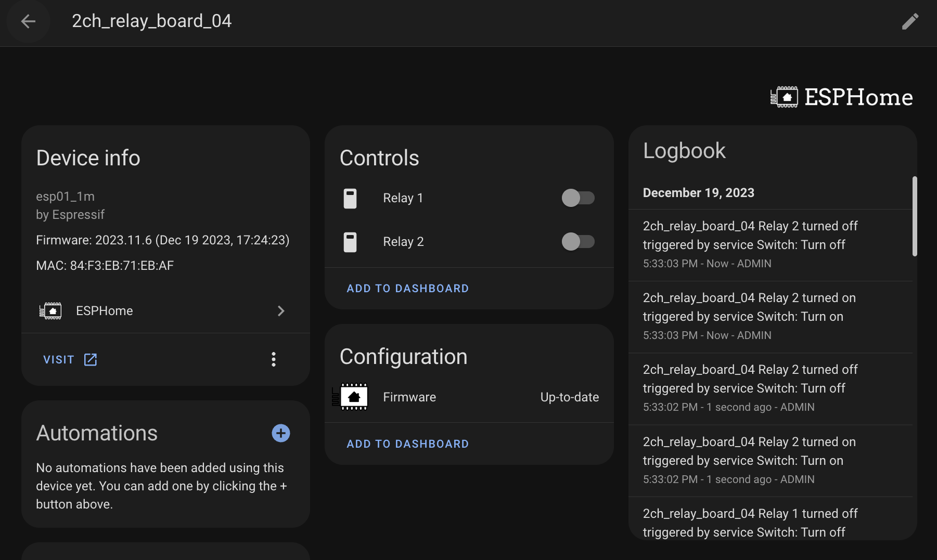Screen dimensions: 937x560
Task: Visit the device web page
Action: 70,360
